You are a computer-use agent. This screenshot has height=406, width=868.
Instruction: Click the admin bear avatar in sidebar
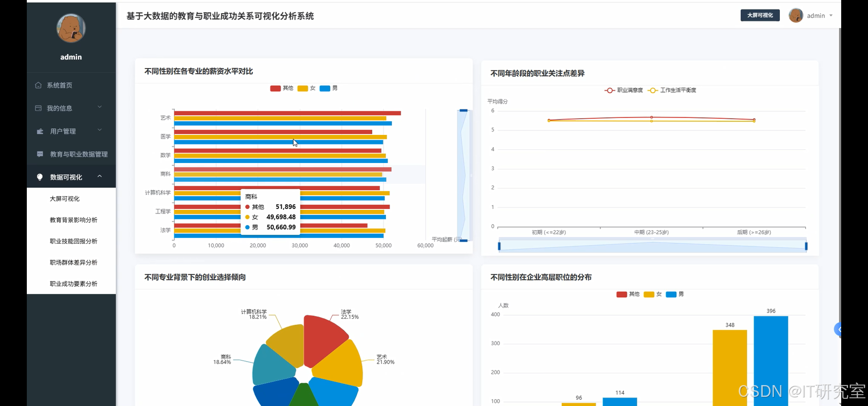pos(71,28)
